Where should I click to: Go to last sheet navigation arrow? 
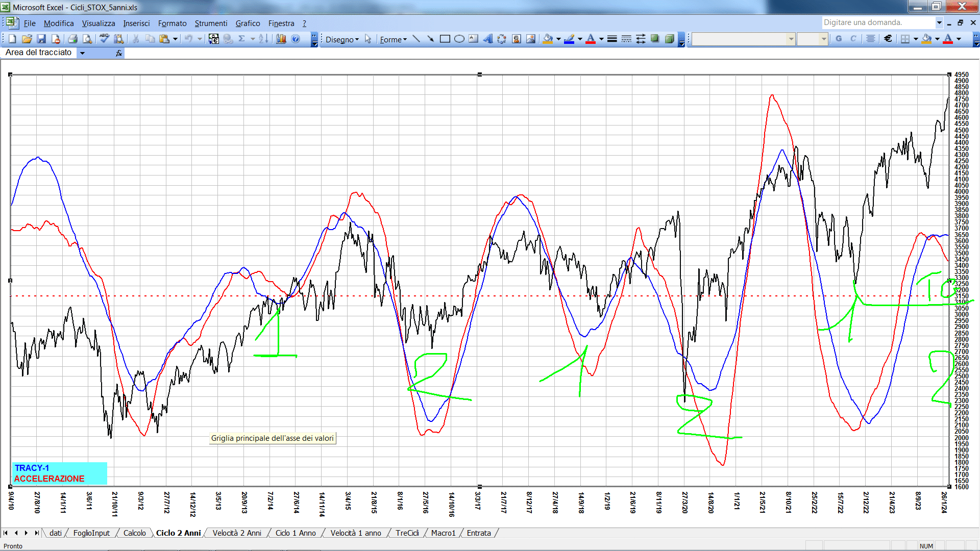click(37, 533)
